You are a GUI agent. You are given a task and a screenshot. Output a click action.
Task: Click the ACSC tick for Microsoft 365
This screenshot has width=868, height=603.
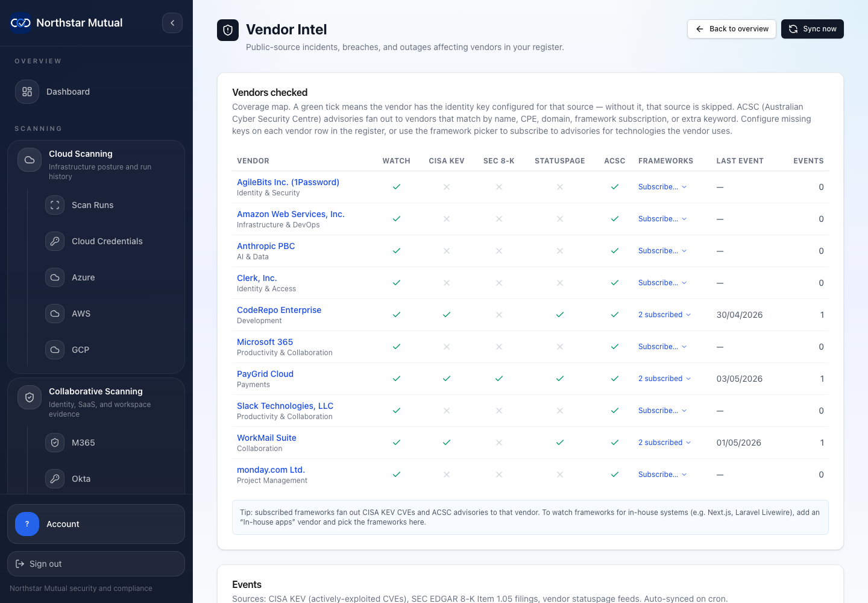pos(615,347)
